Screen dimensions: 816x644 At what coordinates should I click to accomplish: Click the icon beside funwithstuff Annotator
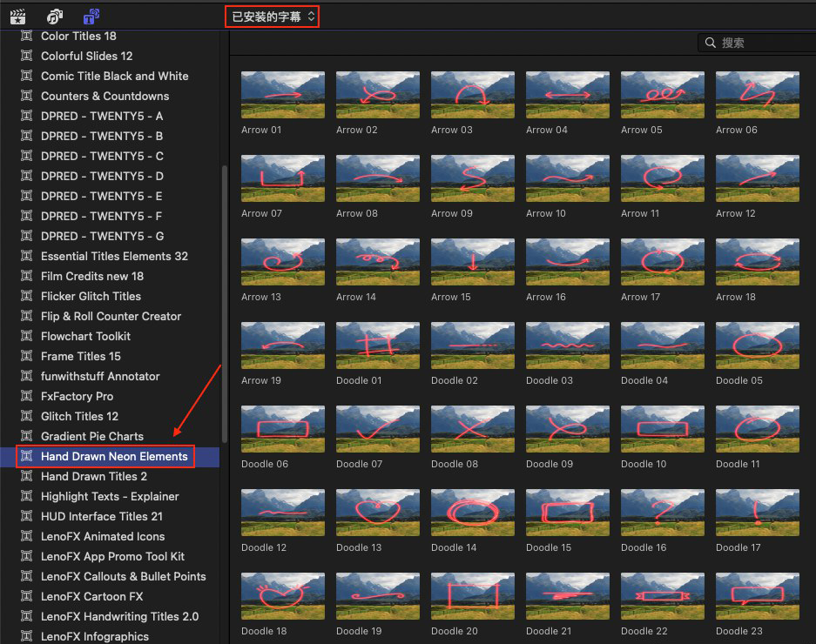click(26, 376)
